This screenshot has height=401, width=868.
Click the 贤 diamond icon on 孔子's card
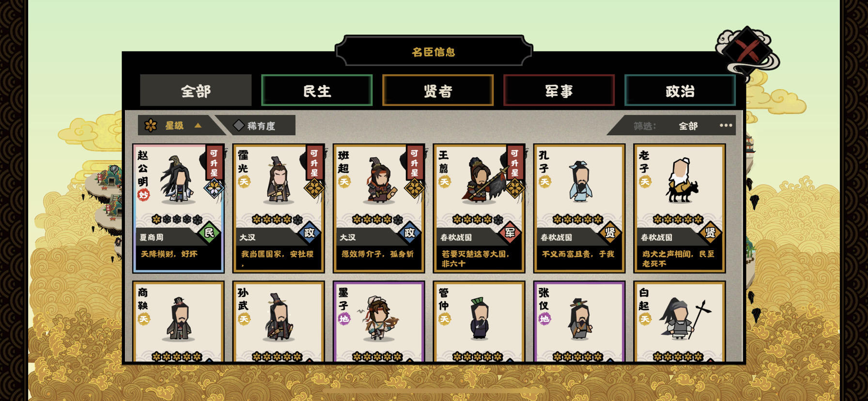click(x=610, y=233)
